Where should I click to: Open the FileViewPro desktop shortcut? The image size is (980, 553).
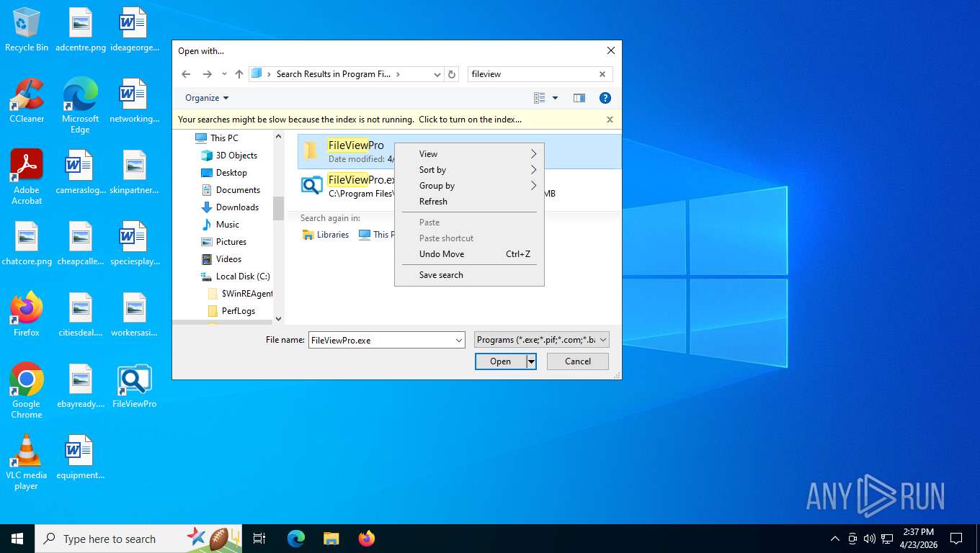pyautogui.click(x=135, y=387)
